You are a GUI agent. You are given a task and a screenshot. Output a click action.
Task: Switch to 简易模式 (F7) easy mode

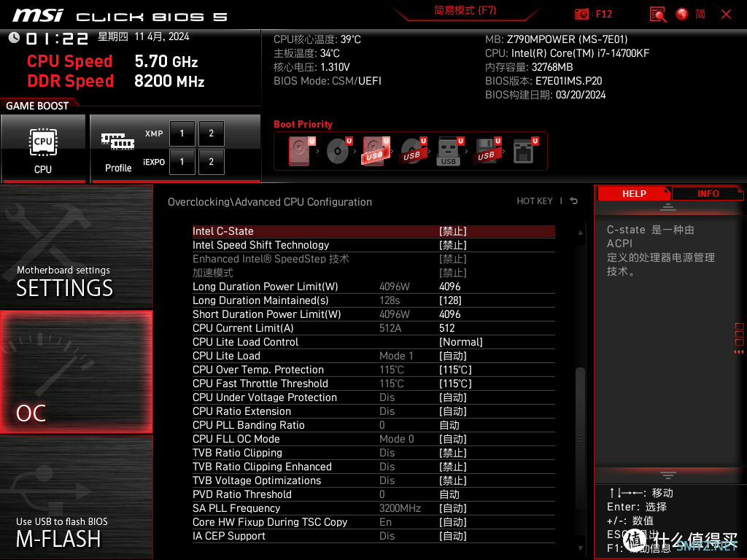pyautogui.click(x=465, y=10)
